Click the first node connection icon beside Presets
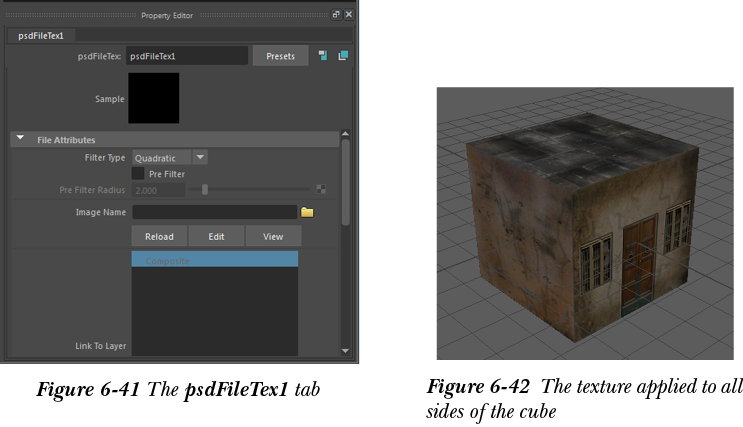The width and height of the screenshot is (743, 427). [x=324, y=56]
